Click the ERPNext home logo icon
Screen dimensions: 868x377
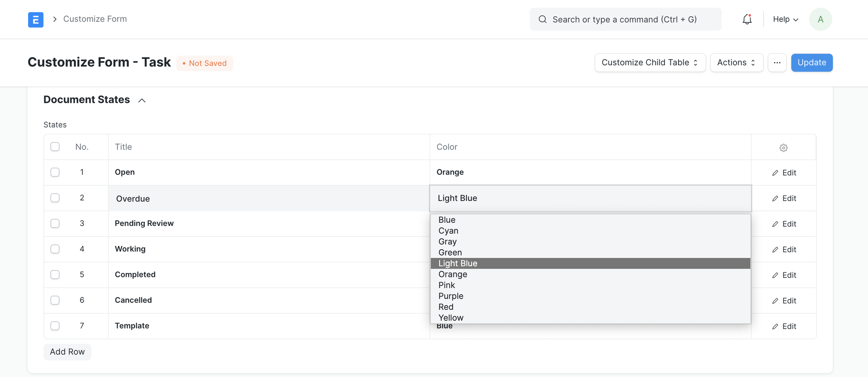pyautogui.click(x=36, y=19)
